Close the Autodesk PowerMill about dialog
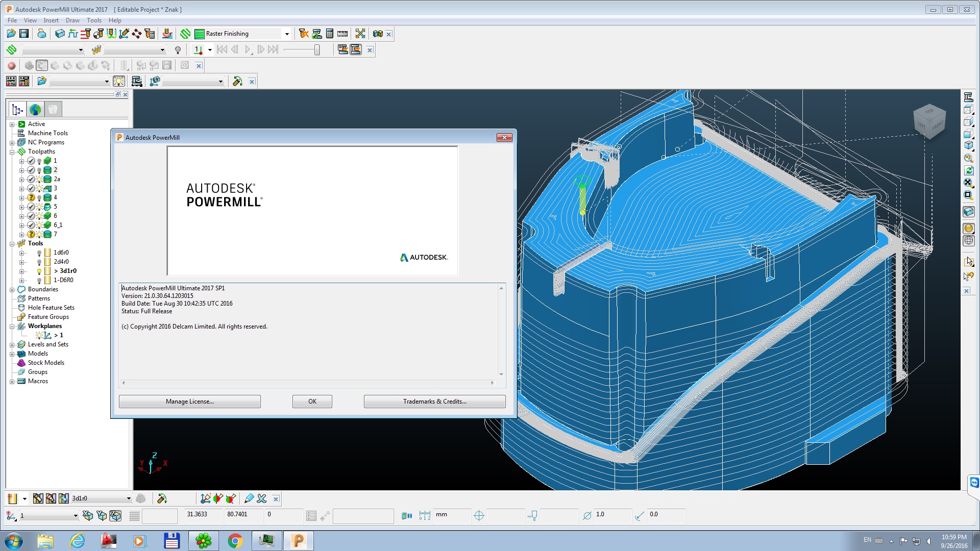The width and height of the screenshot is (980, 551). (x=504, y=137)
